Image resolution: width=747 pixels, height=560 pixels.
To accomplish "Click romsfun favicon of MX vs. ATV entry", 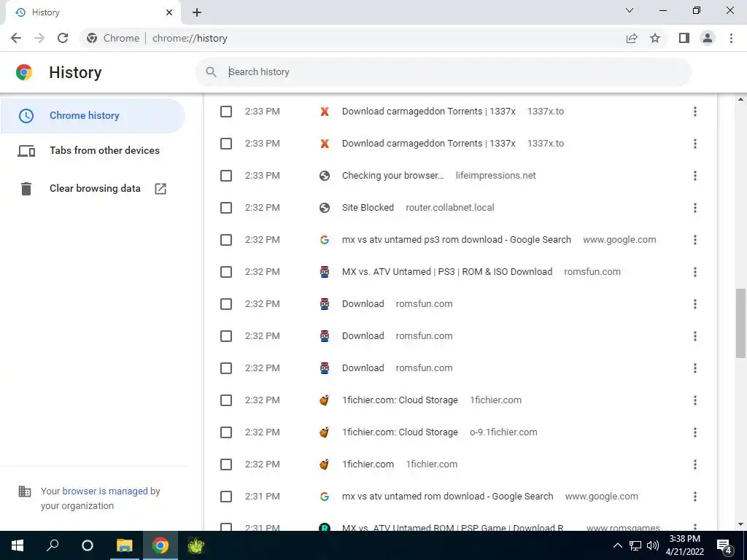I will [325, 272].
